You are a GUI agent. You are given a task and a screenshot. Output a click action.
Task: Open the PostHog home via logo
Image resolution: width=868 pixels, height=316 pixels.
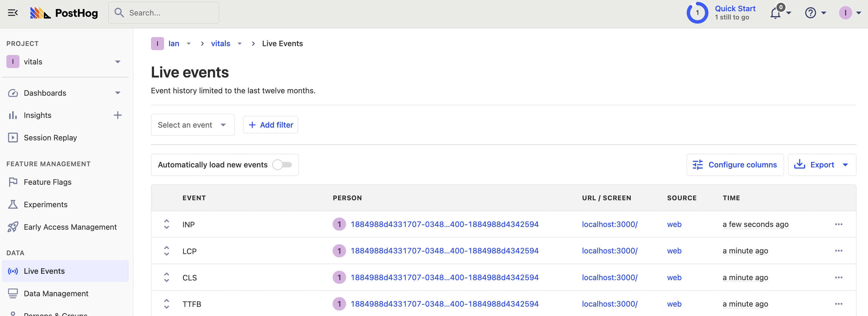(x=64, y=13)
